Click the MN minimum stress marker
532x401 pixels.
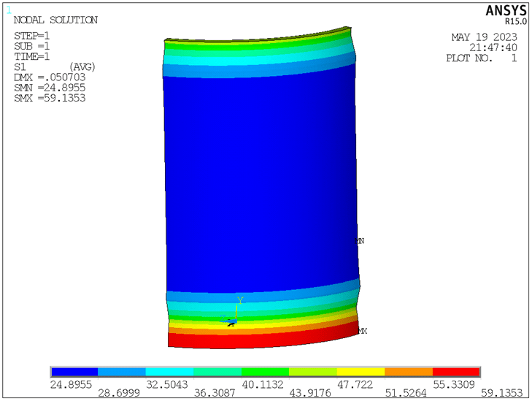359,240
